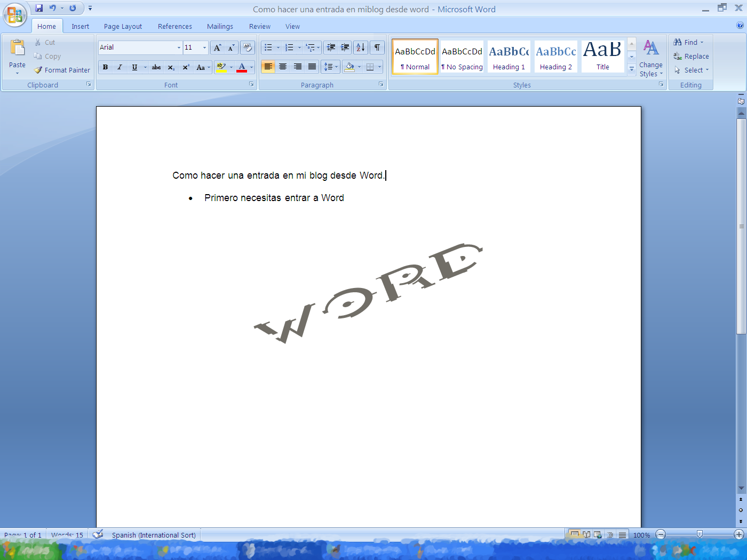Justify the paragraph text
This screenshot has height=560, width=747.
point(312,67)
